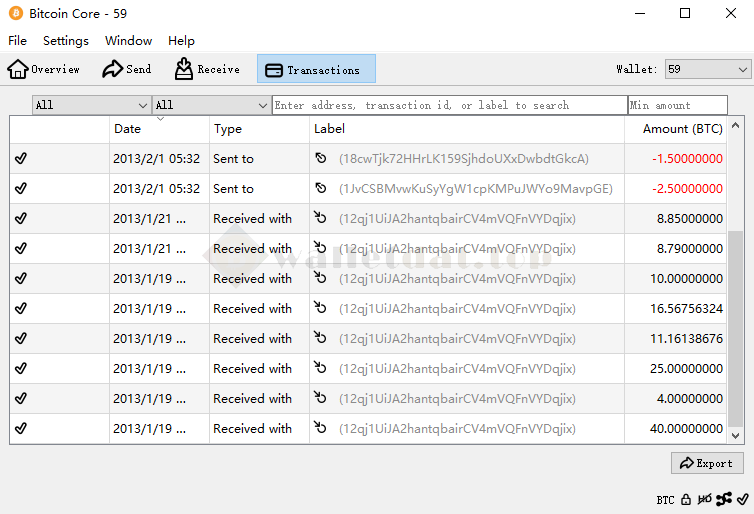Click confirmed checkmark of the 40.00000000 transaction
This screenshot has height=514, width=754.
(x=21, y=428)
